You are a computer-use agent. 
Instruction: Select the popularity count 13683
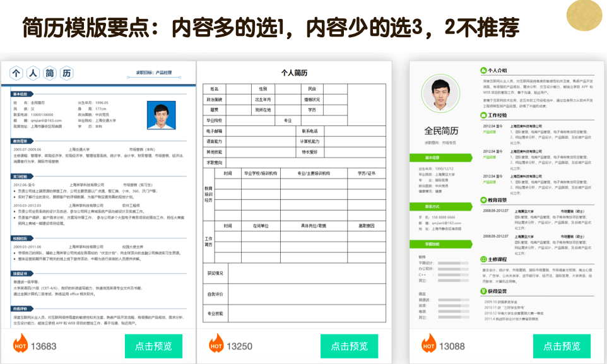click(x=44, y=346)
